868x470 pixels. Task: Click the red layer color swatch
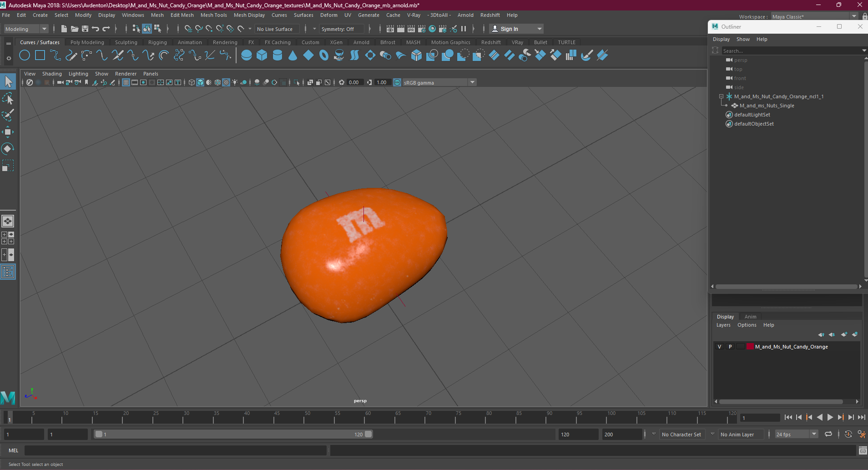(x=750, y=347)
